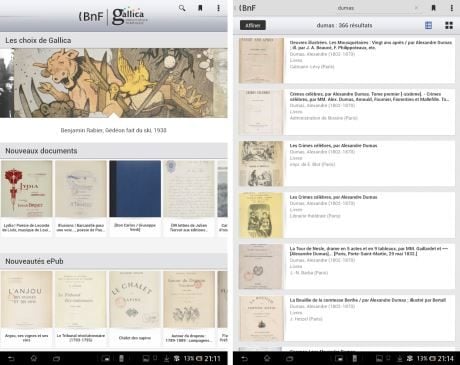
Task: Click the 'Chalet des sapins' title text
Action: (x=135, y=338)
